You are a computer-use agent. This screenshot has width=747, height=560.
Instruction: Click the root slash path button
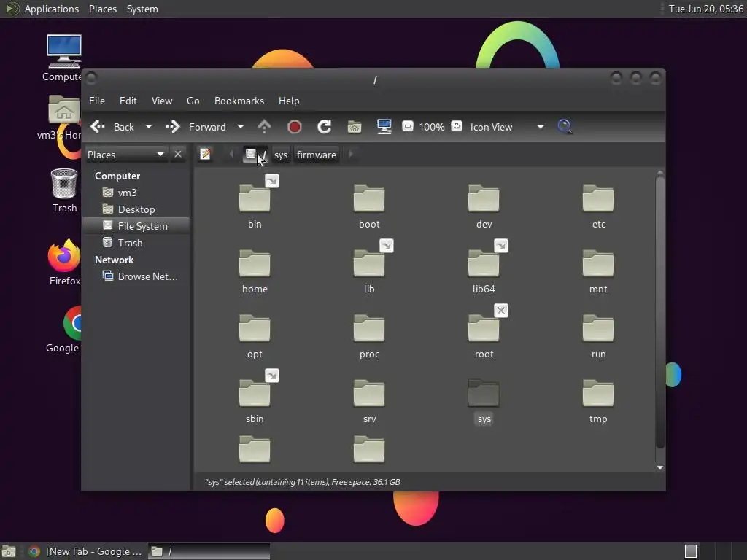tap(255, 155)
